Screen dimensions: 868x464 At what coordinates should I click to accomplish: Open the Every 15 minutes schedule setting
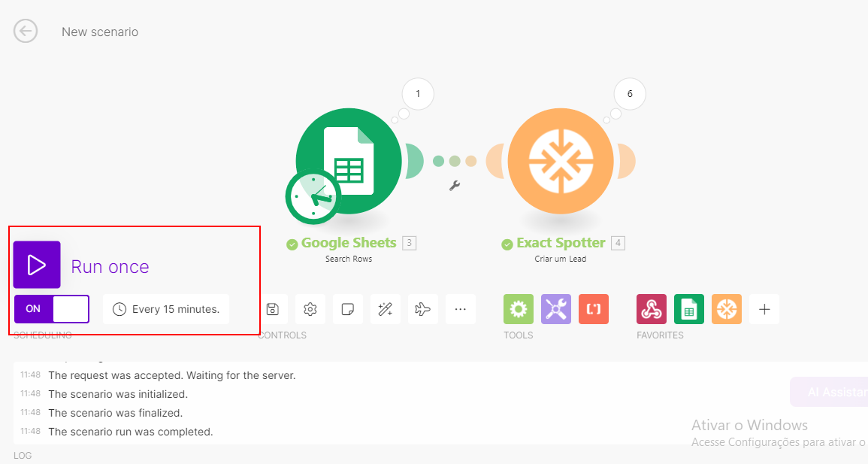click(166, 309)
